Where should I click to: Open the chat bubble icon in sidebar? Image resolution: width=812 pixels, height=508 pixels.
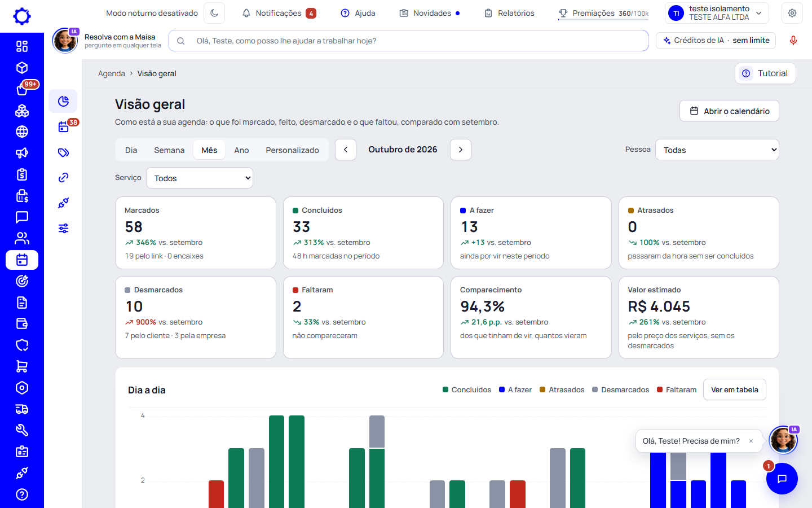click(22, 217)
